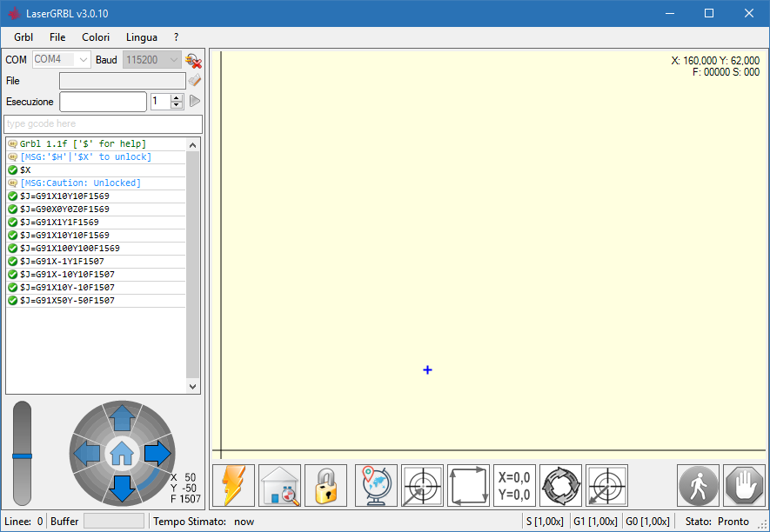Click the File path field
Image resolution: width=770 pixels, height=532 pixels.
123,81
